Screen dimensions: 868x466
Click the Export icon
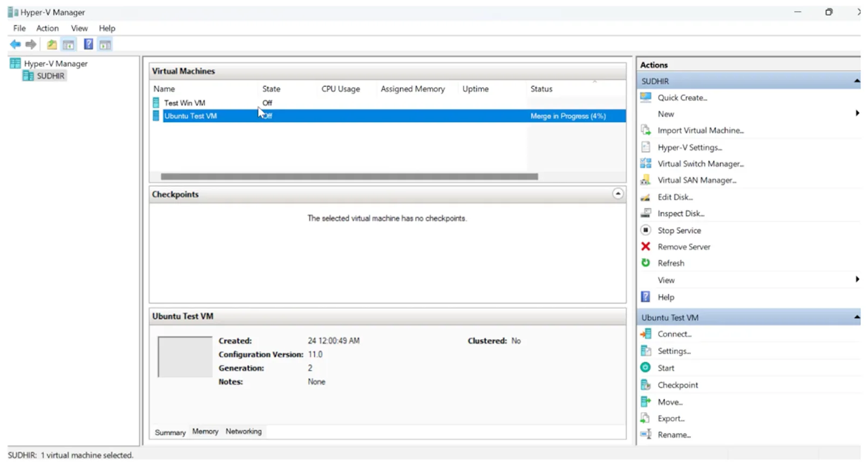[x=646, y=418]
